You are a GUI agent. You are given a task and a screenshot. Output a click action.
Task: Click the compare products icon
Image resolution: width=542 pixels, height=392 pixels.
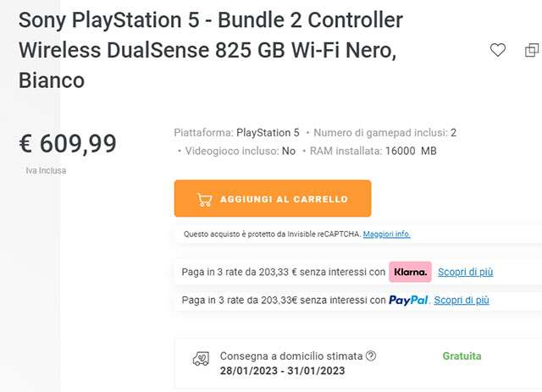tap(532, 51)
